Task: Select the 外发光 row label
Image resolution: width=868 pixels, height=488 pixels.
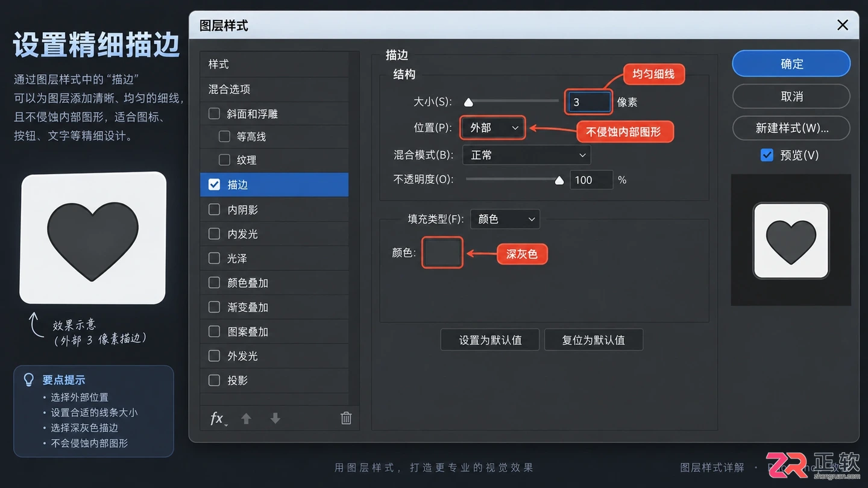Action: (242, 356)
